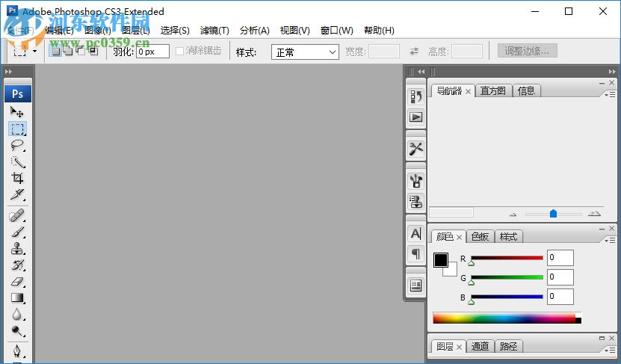
Task: Select the Gradient tool
Action: [17, 298]
